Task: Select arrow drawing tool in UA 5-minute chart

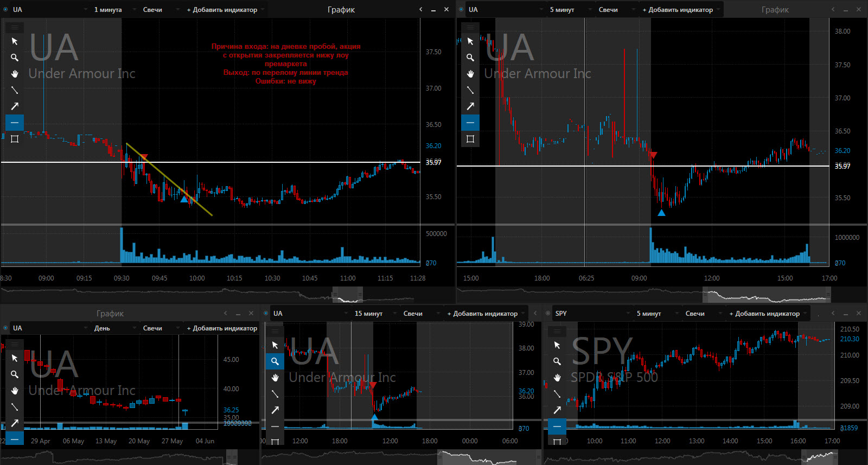Action: [x=470, y=106]
